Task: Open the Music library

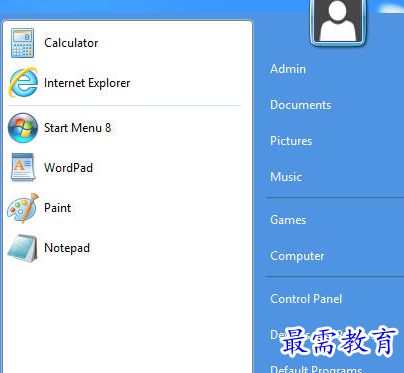Action: [x=286, y=177]
